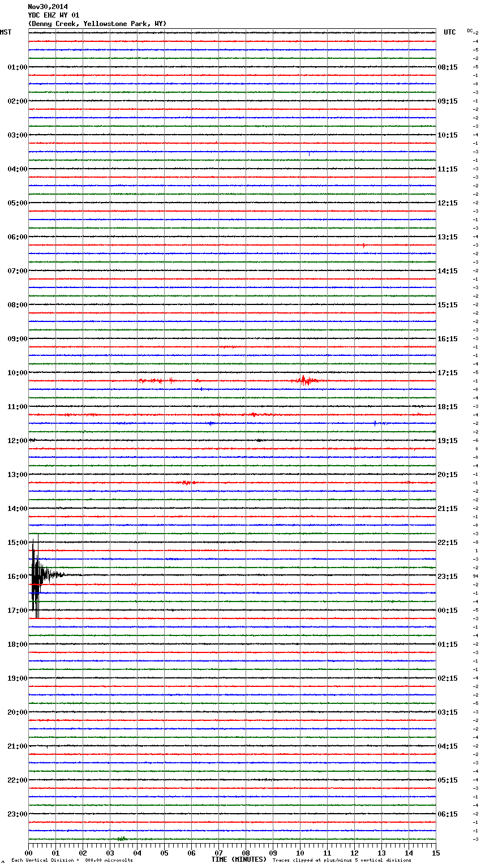Image resolution: width=481 pixels, height=868 pixels.
Task: Click minute tick label "00" on the time axis
Action: 28,853
